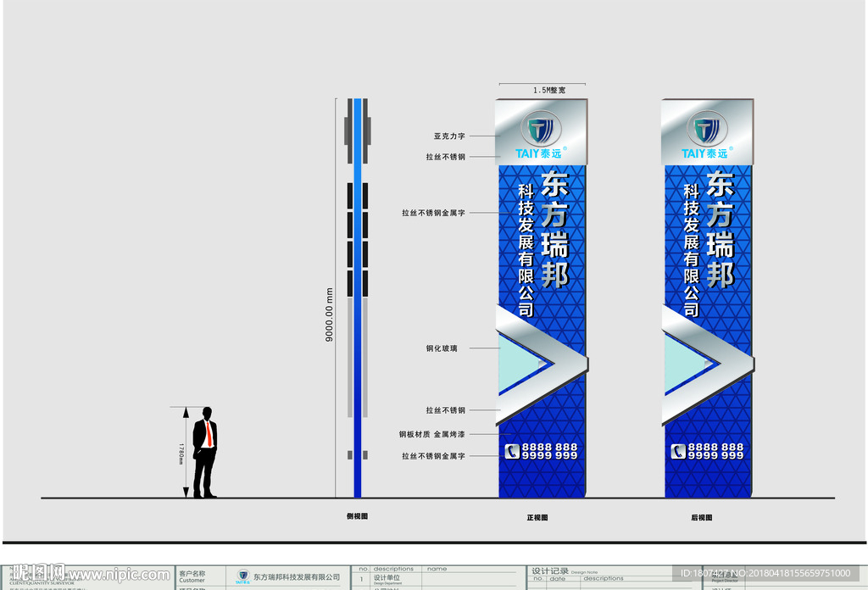Click '客户名称 Customer' in the title block
This screenshot has height=590, width=868.
click(192, 576)
